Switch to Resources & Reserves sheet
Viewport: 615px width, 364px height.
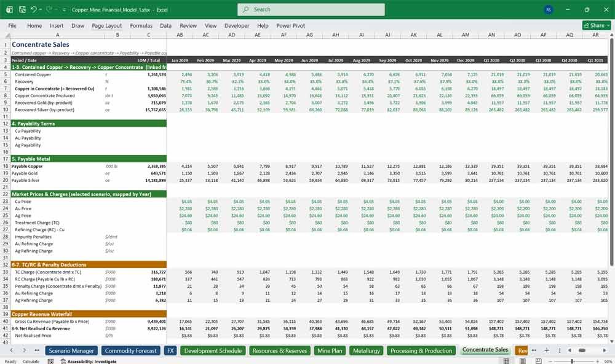280,350
